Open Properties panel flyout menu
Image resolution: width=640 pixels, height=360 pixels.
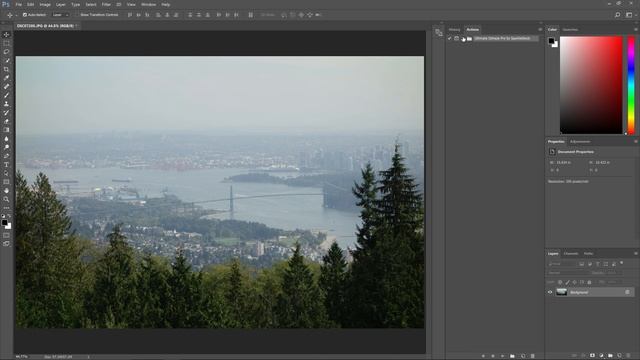pyautogui.click(x=636, y=141)
